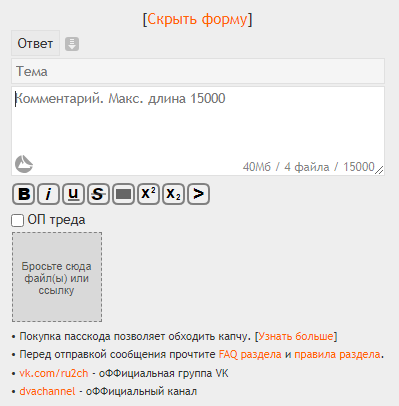Insert quote with > button
The height and width of the screenshot is (406, 399).
coord(198,194)
